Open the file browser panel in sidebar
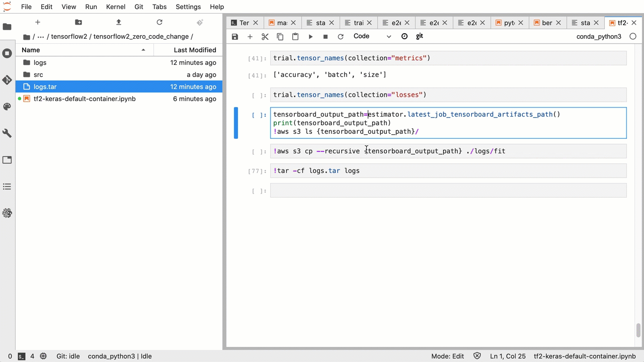The height and width of the screenshot is (362, 644). pyautogui.click(x=7, y=27)
